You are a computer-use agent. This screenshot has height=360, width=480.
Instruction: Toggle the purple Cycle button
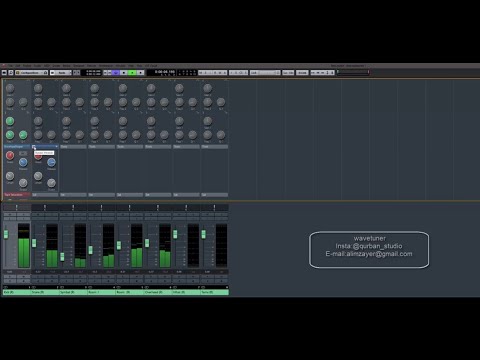coord(116,72)
